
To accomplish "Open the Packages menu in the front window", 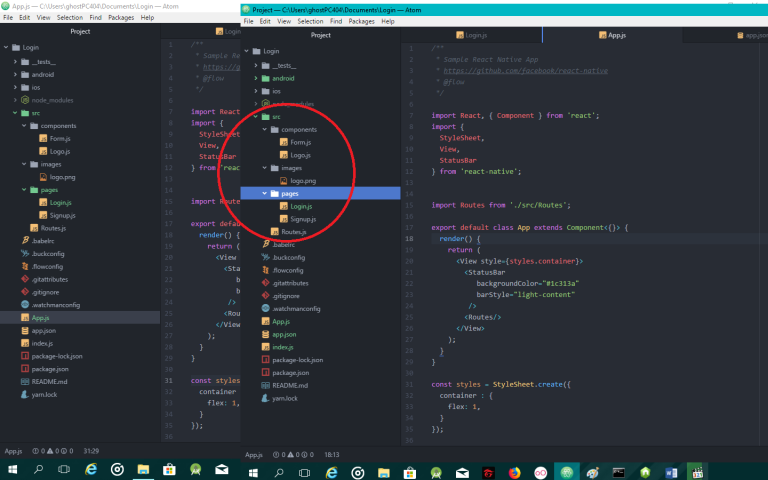I will 361,21.
